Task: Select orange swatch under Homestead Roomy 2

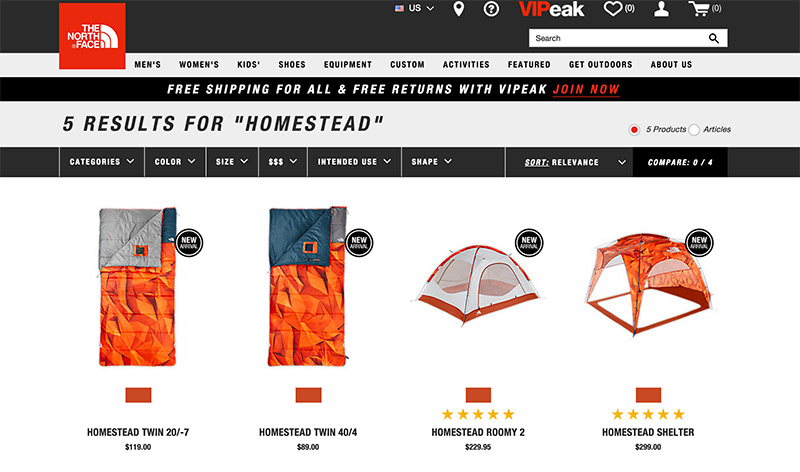Action: click(478, 395)
